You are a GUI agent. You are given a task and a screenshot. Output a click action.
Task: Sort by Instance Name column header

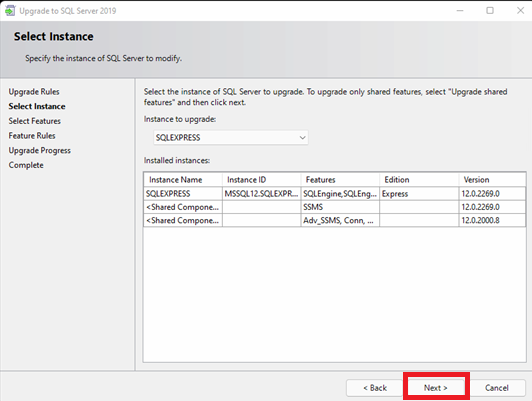pos(183,179)
